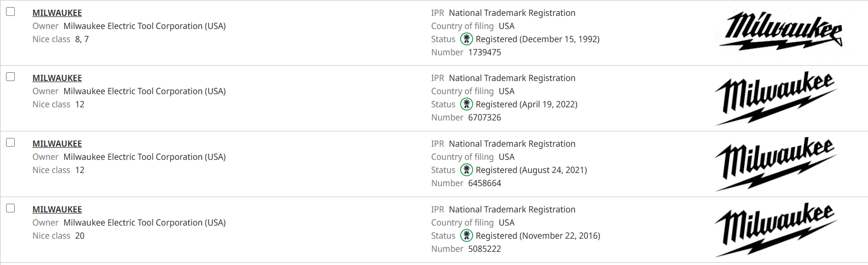The height and width of the screenshot is (265, 868).
Task: Check the box for MILWAUKEE registered August 24, 2021
Action: coord(10,142)
